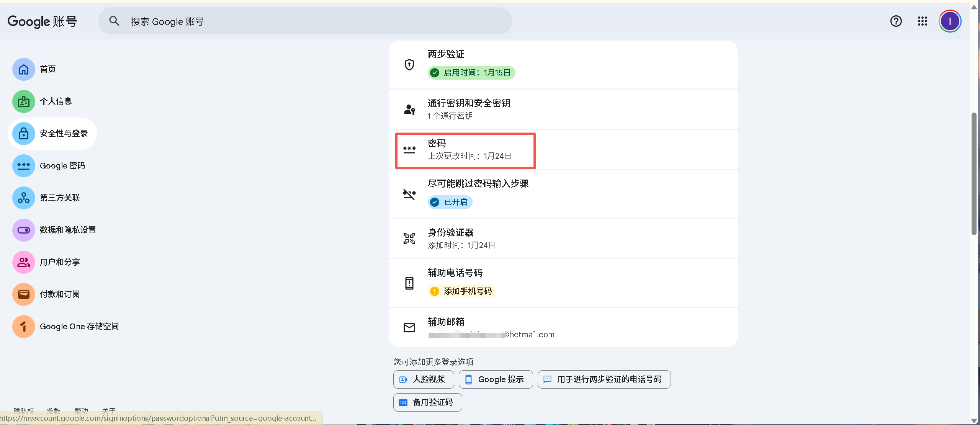The width and height of the screenshot is (980, 425).
Task: Click the 辅助电话号码 phone icon
Action: click(409, 283)
